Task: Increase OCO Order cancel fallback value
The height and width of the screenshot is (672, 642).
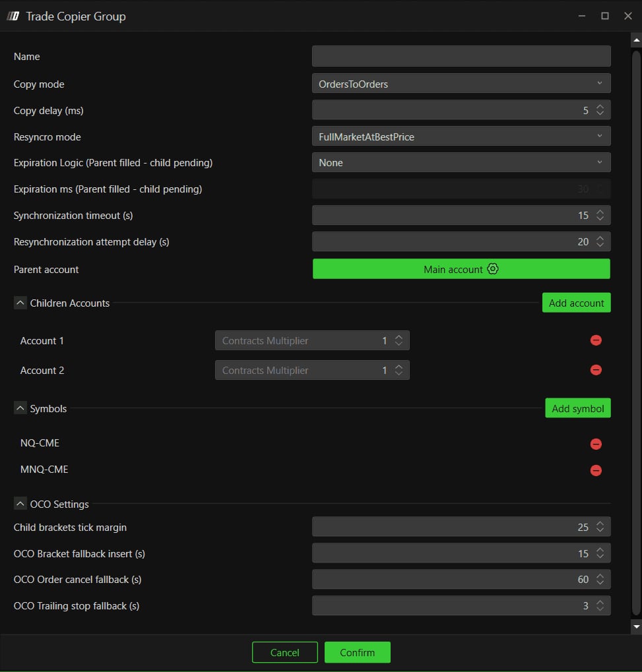Action: click(x=600, y=576)
